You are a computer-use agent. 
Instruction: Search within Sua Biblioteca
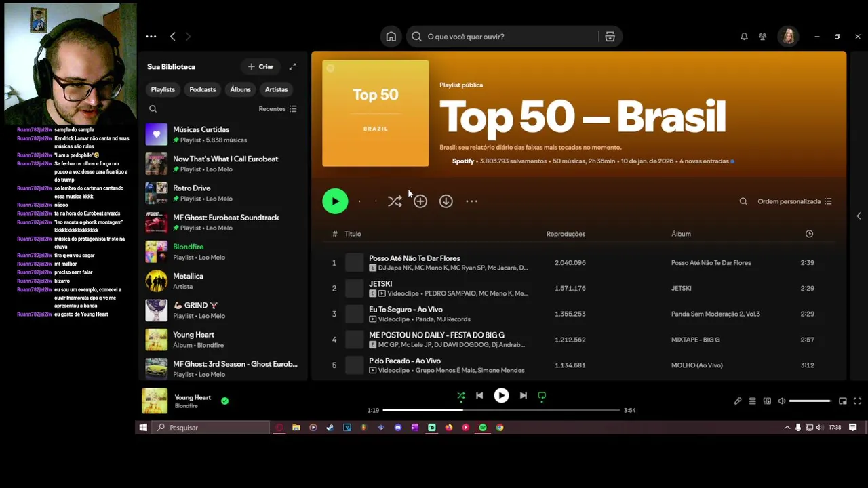153,108
